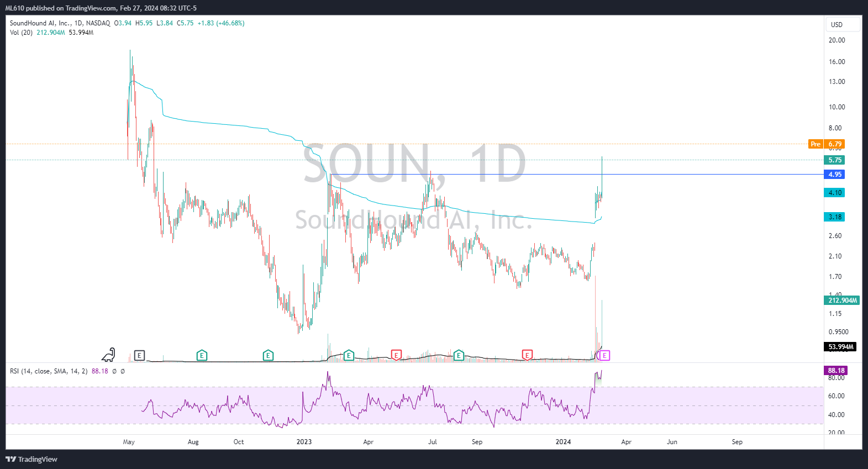Image resolution: width=868 pixels, height=469 pixels.
Task: Click the Vol (20) indicator legend
Action: click(21, 33)
